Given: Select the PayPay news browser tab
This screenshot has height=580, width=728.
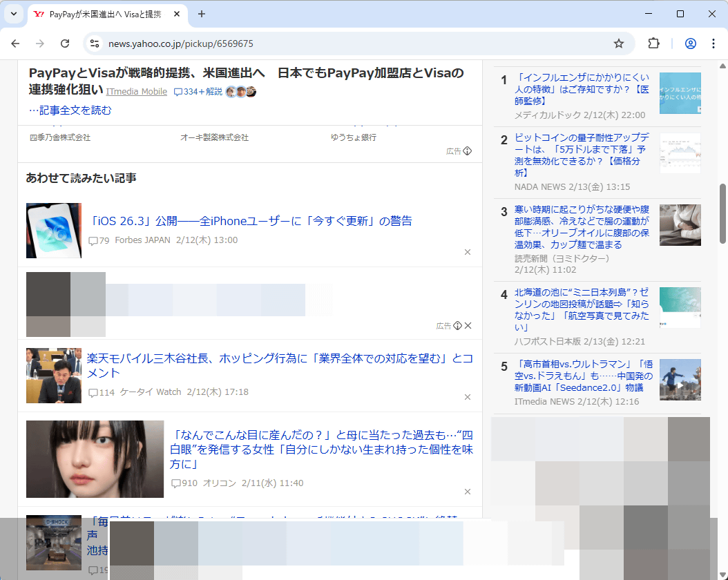Looking at the screenshot, I should pos(104,14).
